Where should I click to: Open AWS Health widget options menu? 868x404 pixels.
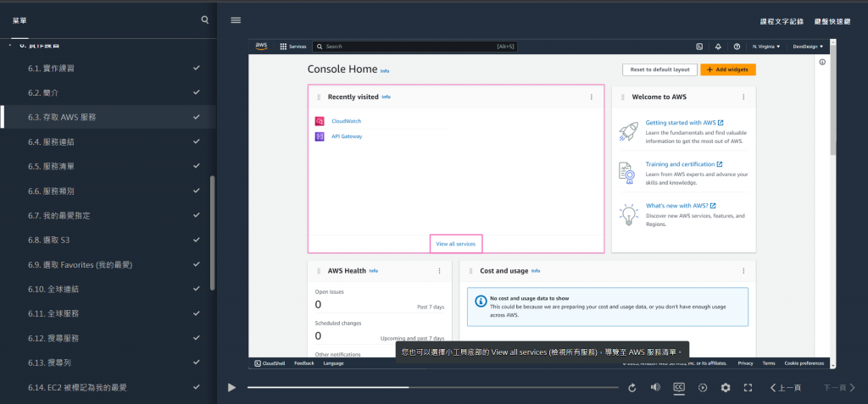tap(440, 271)
